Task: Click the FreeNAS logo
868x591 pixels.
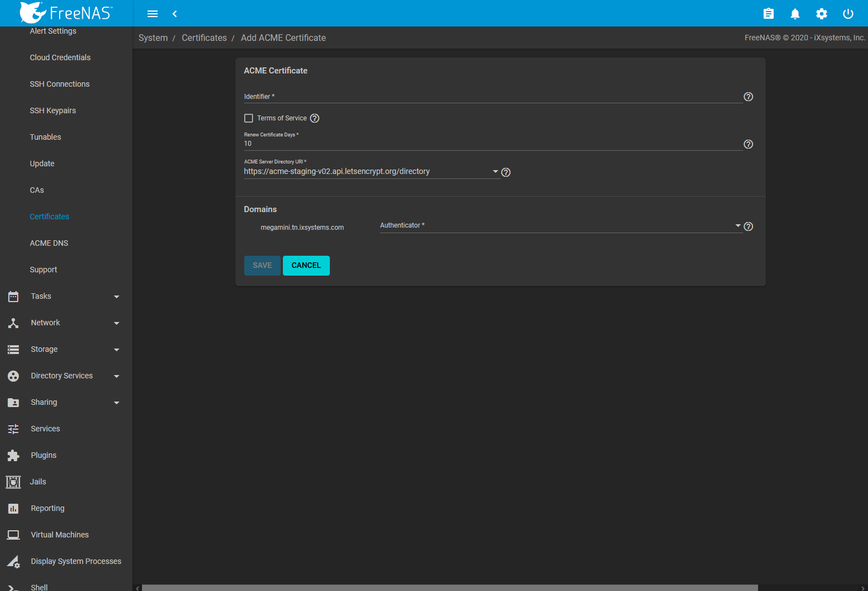Action: tap(66, 12)
